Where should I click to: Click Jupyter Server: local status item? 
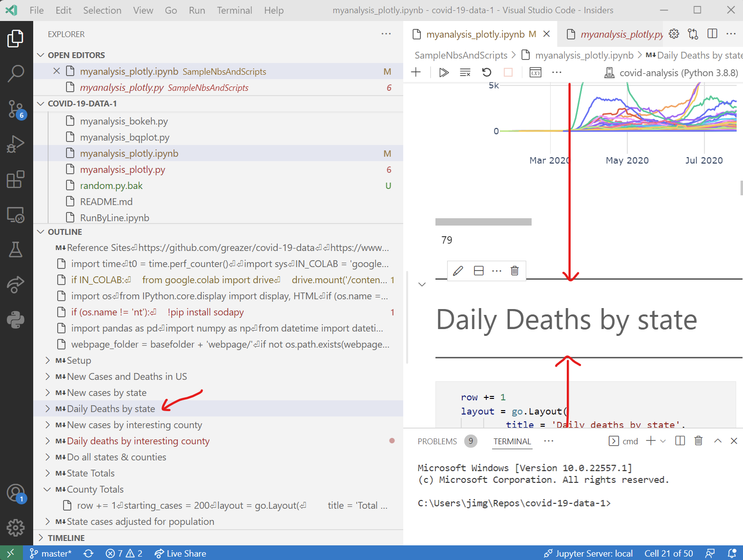[588, 553]
